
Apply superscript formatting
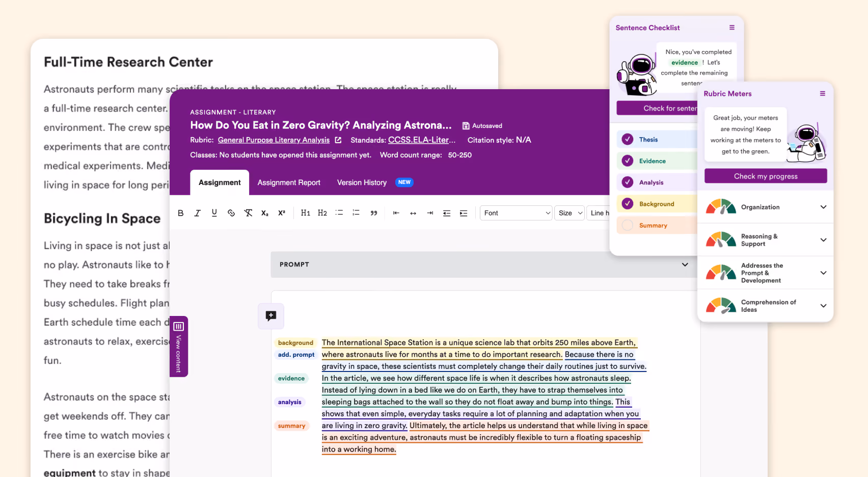pos(282,213)
